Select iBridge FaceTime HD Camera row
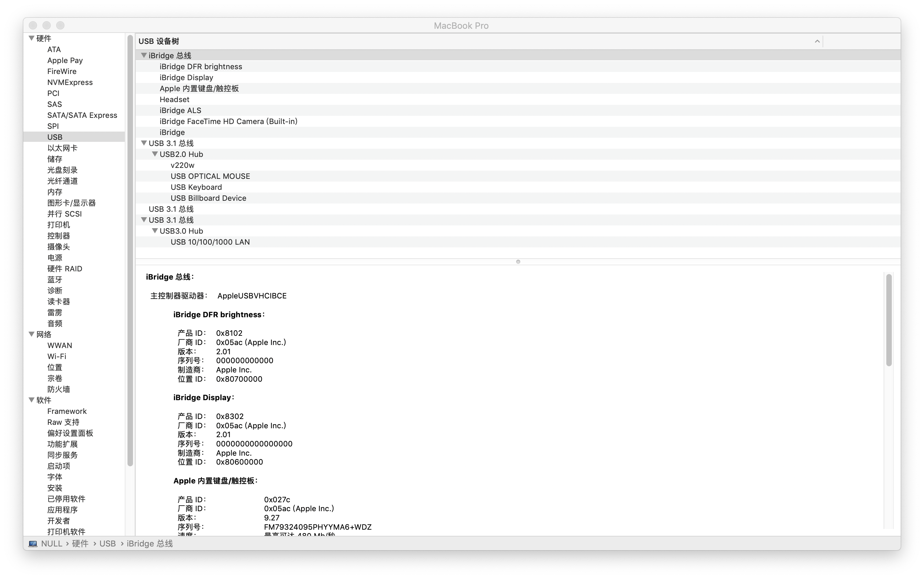 [228, 121]
